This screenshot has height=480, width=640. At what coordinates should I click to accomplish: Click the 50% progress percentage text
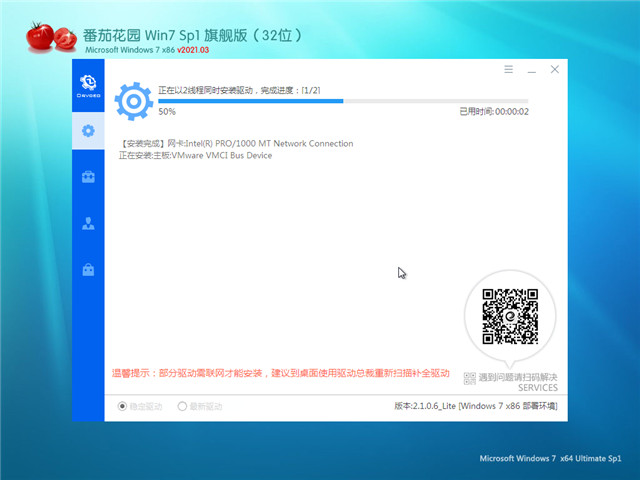click(x=167, y=111)
